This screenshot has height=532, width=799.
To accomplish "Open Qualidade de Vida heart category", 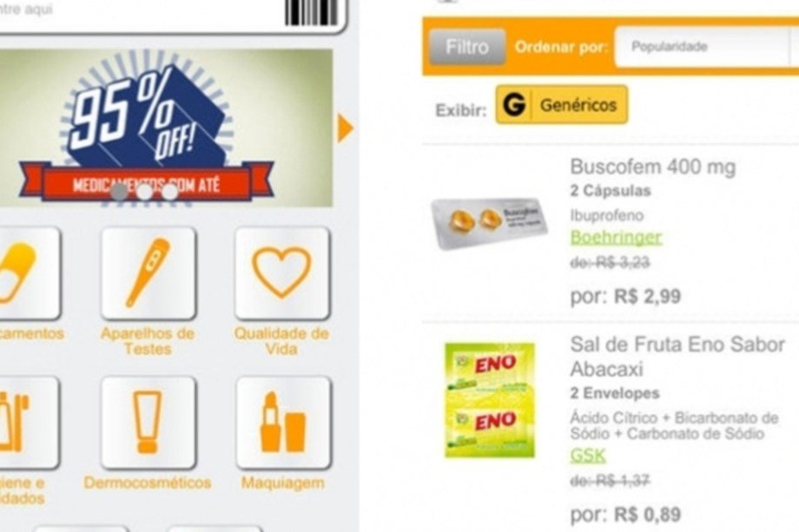I will coord(281,273).
